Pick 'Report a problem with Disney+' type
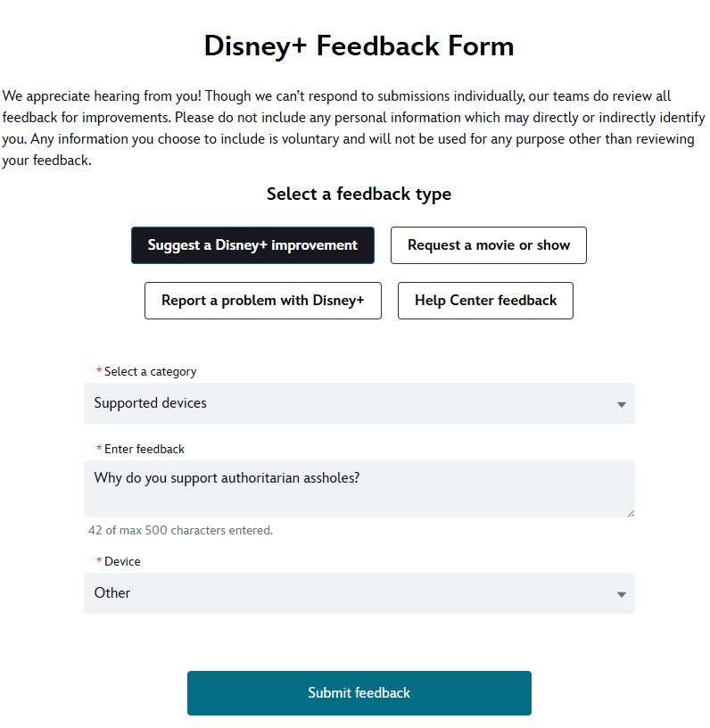Image resolution: width=710 pixels, height=728 pixels. [x=262, y=301]
